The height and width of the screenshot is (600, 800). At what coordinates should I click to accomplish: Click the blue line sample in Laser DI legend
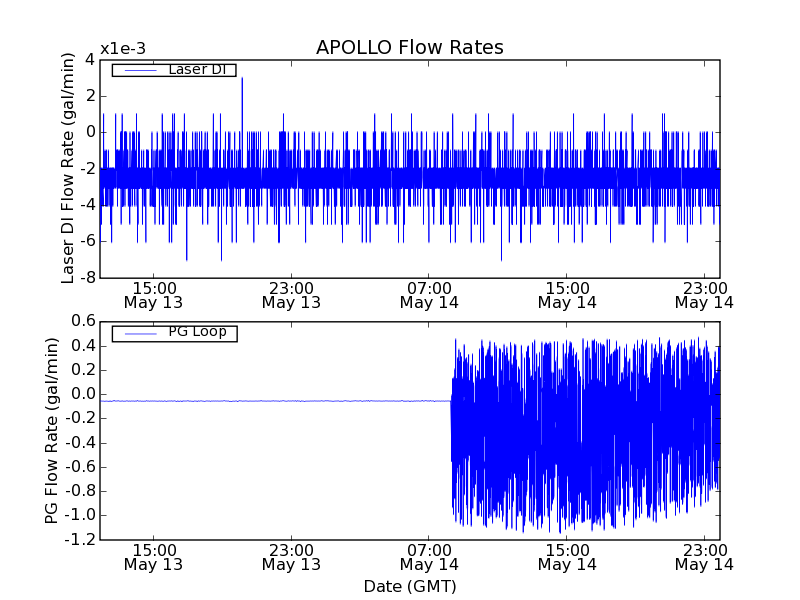138,70
